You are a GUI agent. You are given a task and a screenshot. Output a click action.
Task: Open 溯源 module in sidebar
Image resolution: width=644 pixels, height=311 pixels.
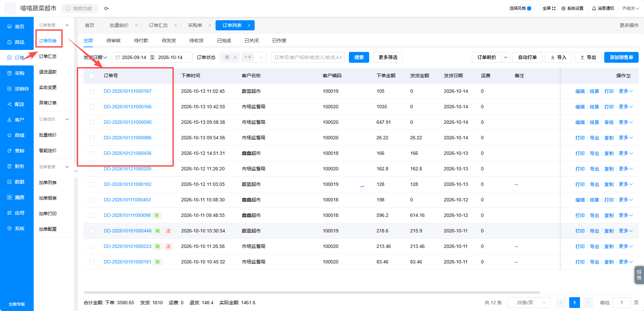pos(17,197)
